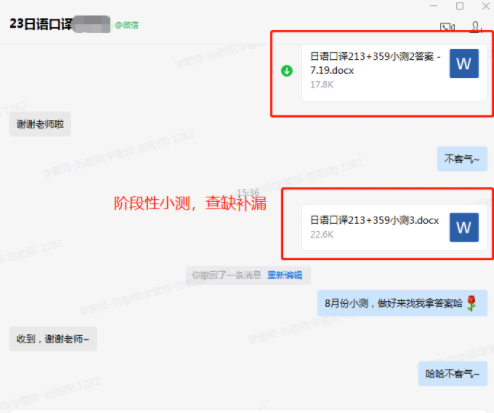Open the video call icon in chat header
The image size is (494, 413).
coord(447,27)
